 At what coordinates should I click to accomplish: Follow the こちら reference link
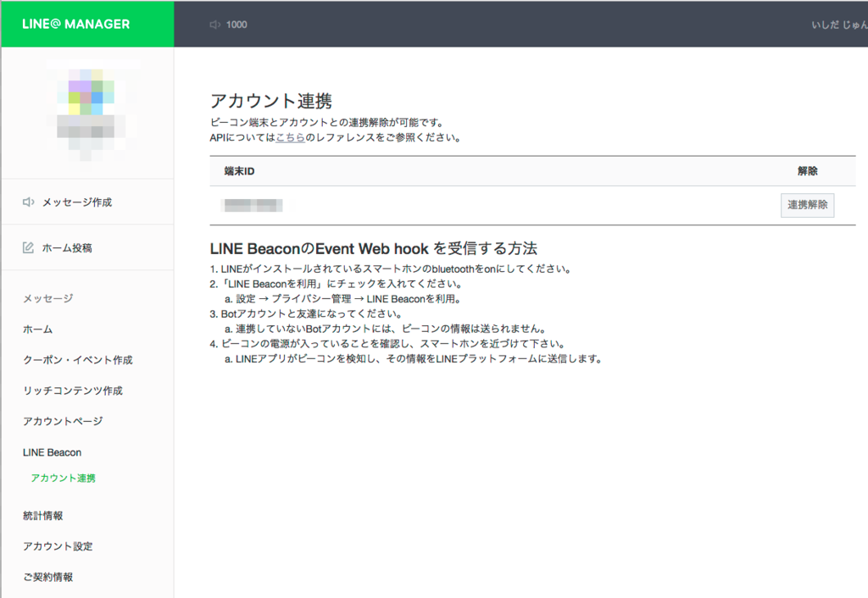[290, 138]
